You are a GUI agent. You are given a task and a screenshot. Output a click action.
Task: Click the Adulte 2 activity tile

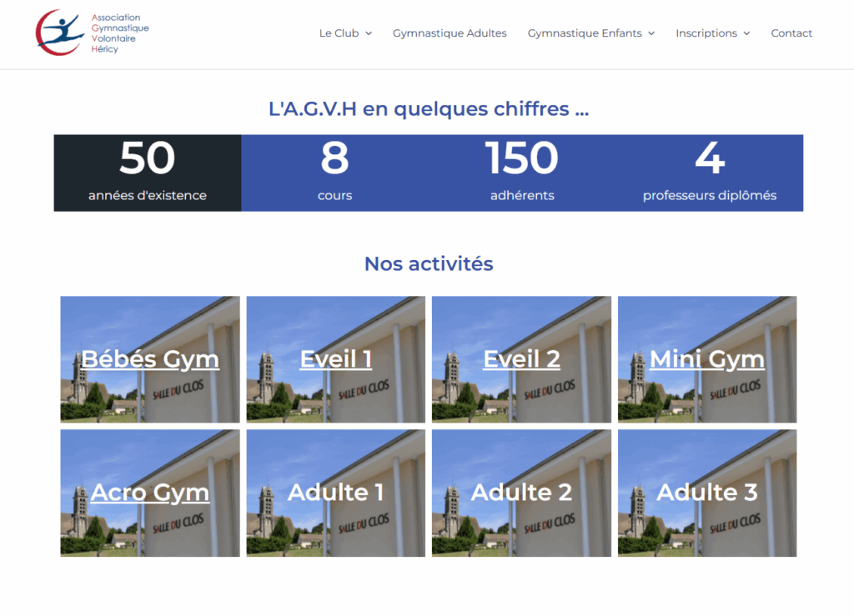pos(521,493)
